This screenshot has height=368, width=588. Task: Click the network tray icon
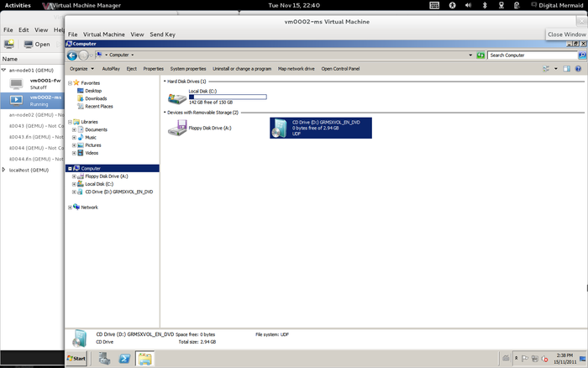[x=535, y=359]
